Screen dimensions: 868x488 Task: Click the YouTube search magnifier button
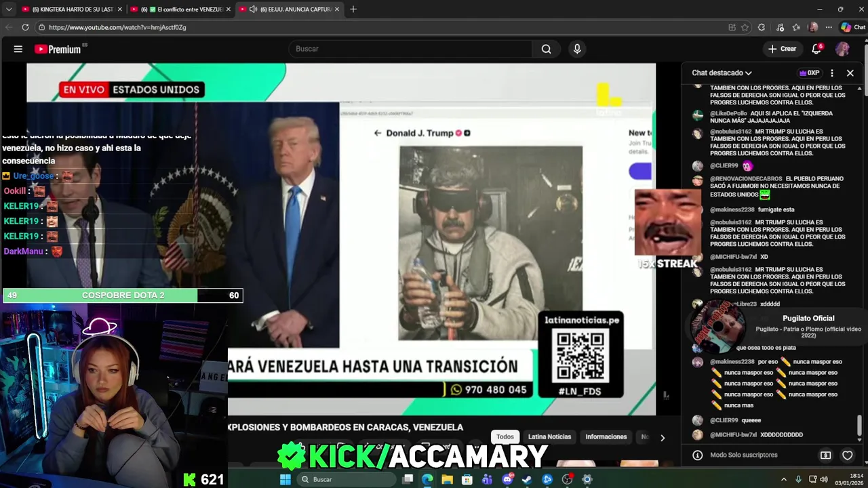coord(546,49)
